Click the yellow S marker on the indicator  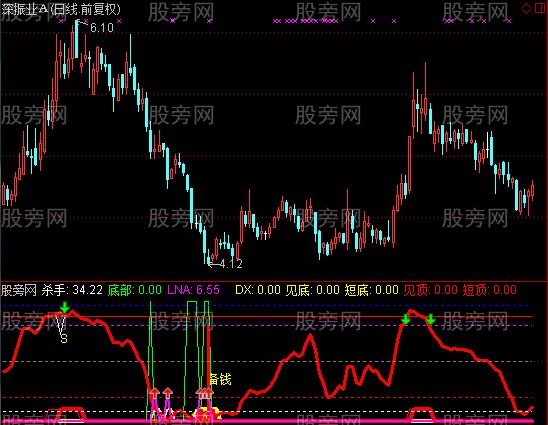click(64, 338)
